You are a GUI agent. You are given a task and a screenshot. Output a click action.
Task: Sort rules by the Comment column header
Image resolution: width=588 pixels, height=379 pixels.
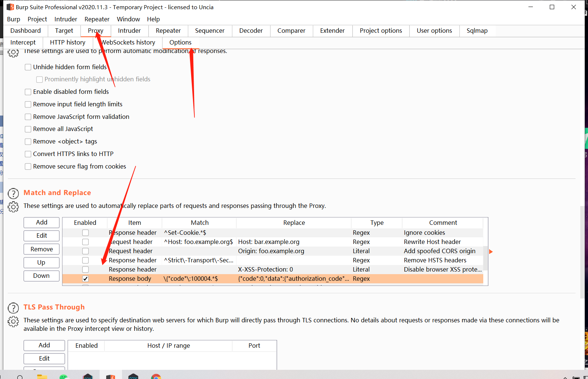click(x=443, y=223)
